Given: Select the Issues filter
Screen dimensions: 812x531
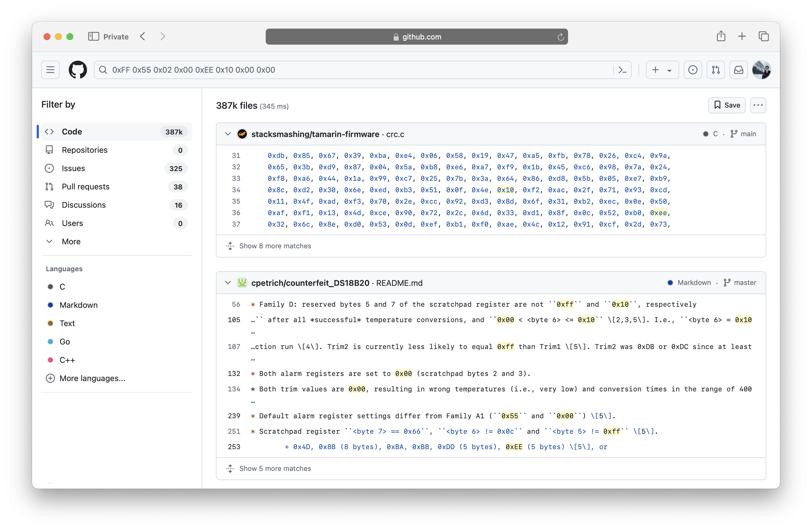Looking at the screenshot, I should click(x=116, y=168).
